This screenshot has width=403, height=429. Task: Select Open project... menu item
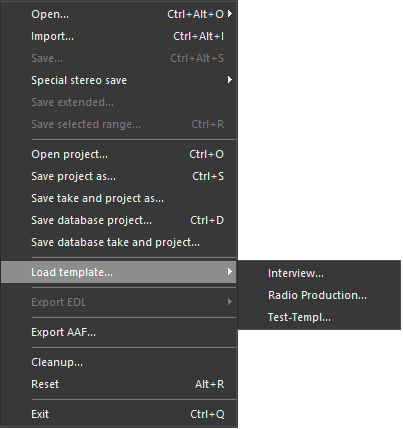pyautogui.click(x=118, y=154)
